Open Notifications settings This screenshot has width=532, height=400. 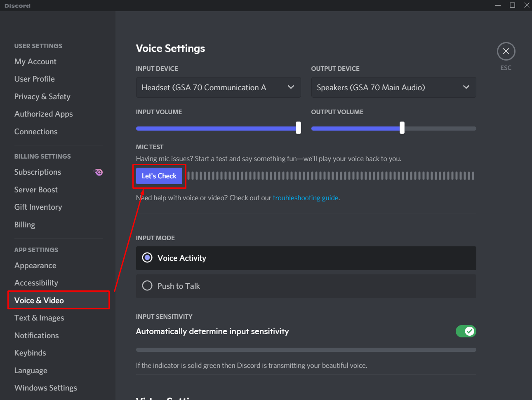tap(37, 335)
